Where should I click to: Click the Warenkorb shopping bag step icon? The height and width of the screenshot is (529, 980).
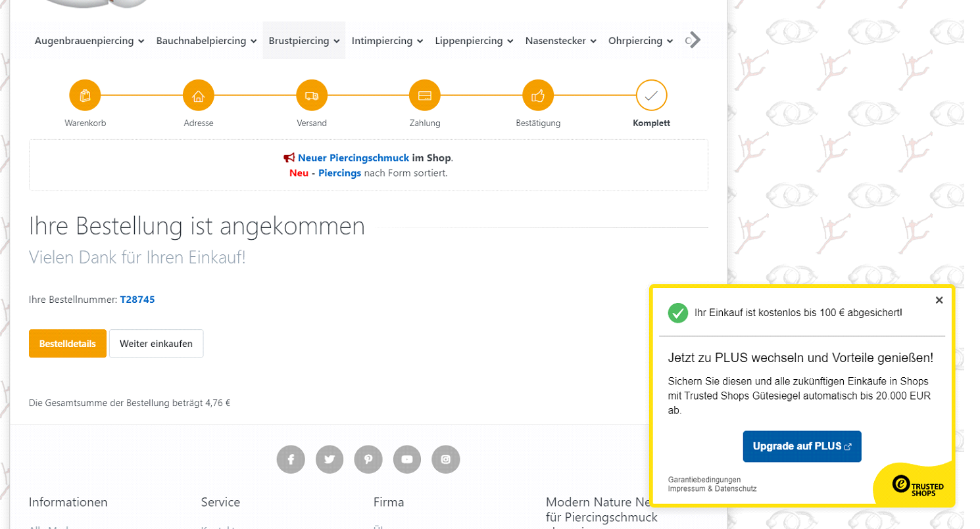point(85,96)
